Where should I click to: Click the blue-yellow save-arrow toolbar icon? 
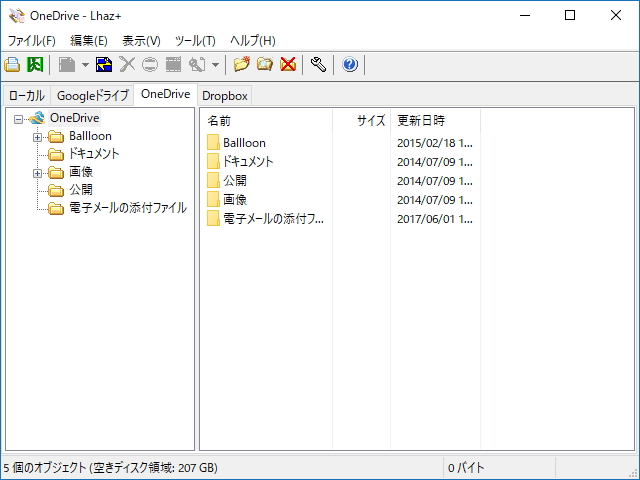pos(104,64)
